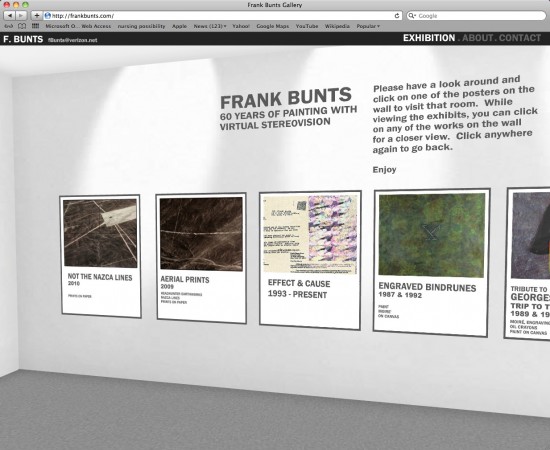Click the red close window button
This screenshot has width=550, height=450.
[7, 5]
